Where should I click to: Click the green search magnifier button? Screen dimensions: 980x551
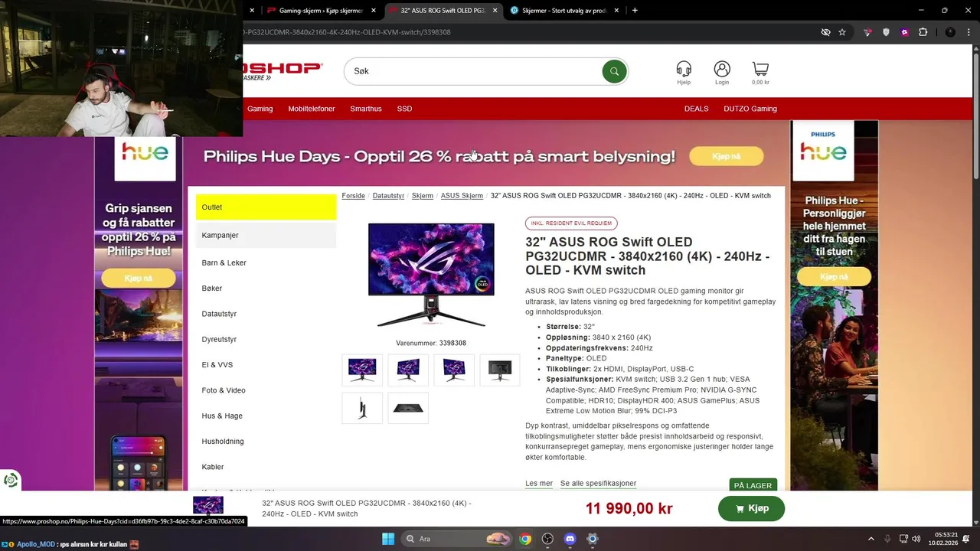pyautogui.click(x=614, y=71)
